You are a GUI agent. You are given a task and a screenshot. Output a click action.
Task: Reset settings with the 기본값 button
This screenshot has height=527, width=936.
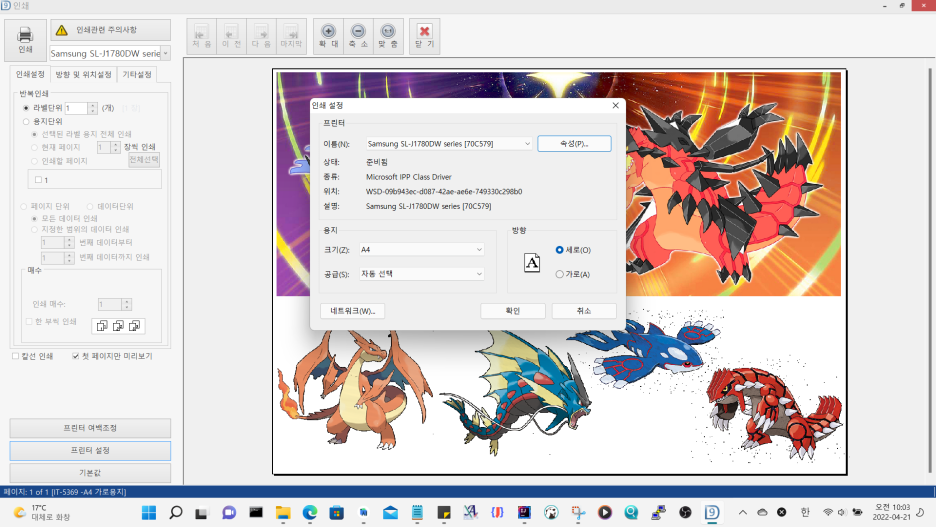tap(90, 473)
